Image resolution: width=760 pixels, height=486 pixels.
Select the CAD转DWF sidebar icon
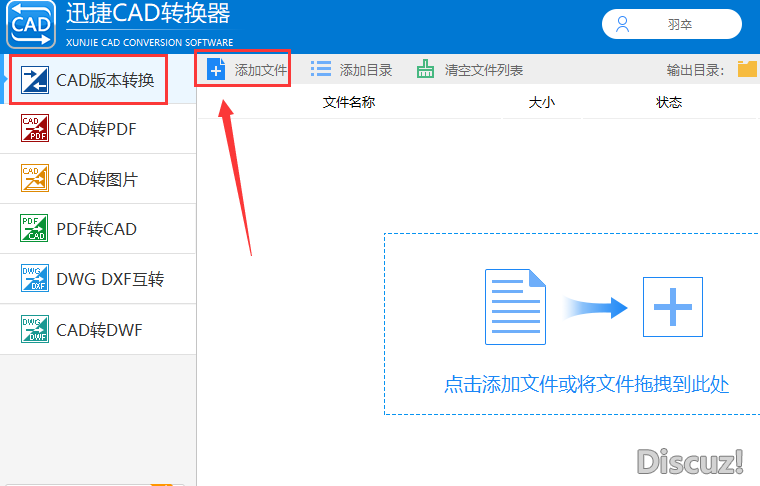35,329
